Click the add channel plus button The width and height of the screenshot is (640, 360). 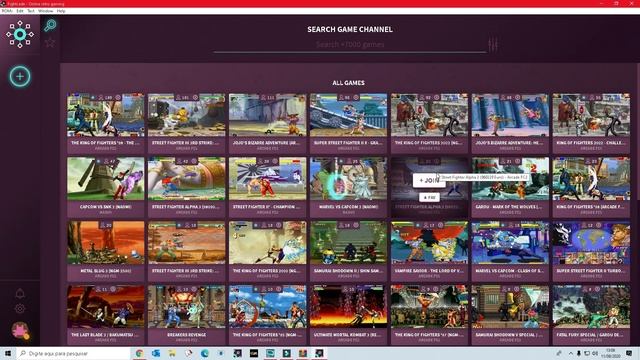[x=20, y=76]
